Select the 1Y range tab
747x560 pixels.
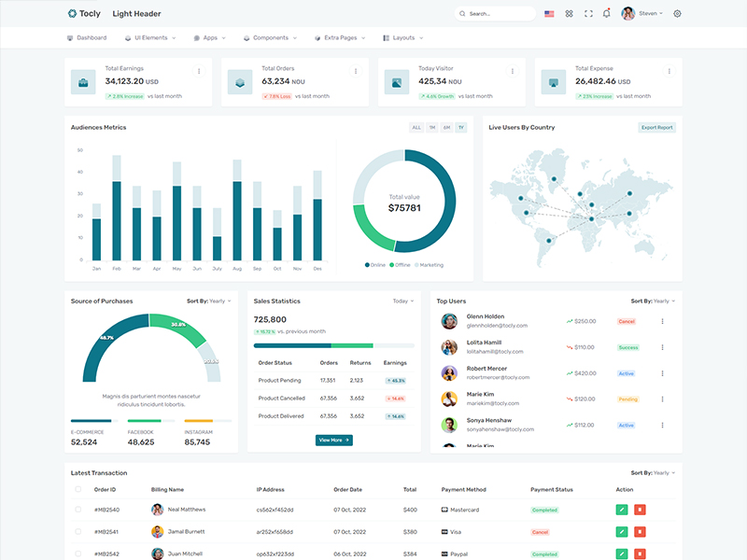click(x=461, y=128)
